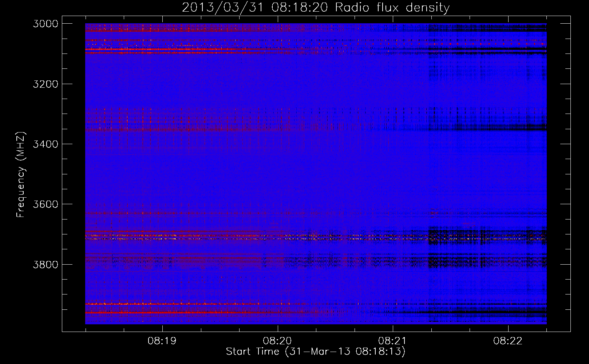Viewport: 589px width, 364px height.
Task: Click the 08:19 time tick label
Action: click(162, 341)
